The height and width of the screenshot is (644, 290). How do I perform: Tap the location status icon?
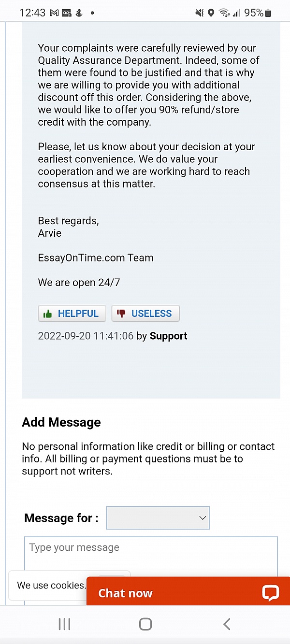pyautogui.click(x=211, y=13)
